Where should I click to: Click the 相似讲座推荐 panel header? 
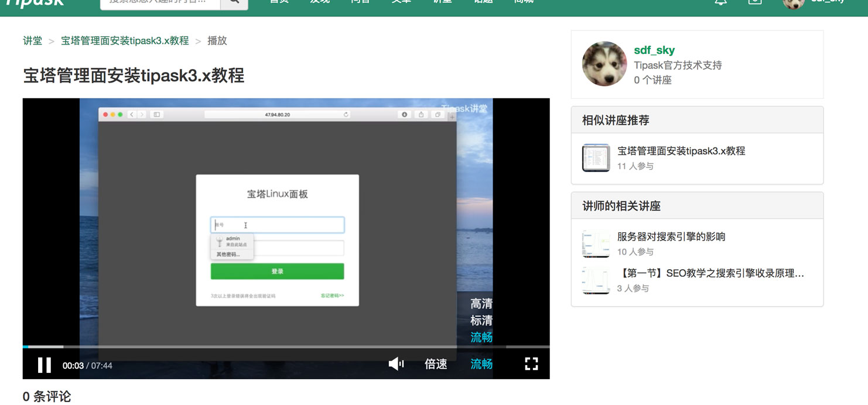click(x=697, y=120)
